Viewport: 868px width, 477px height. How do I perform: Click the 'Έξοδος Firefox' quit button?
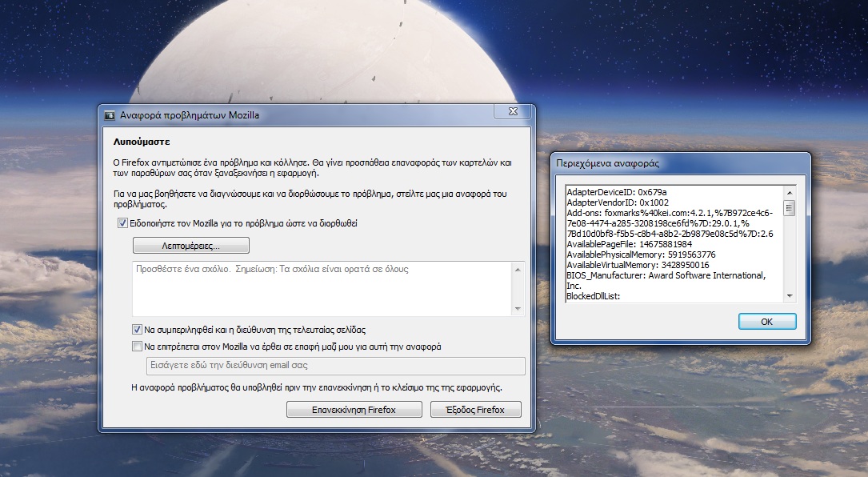tap(475, 410)
